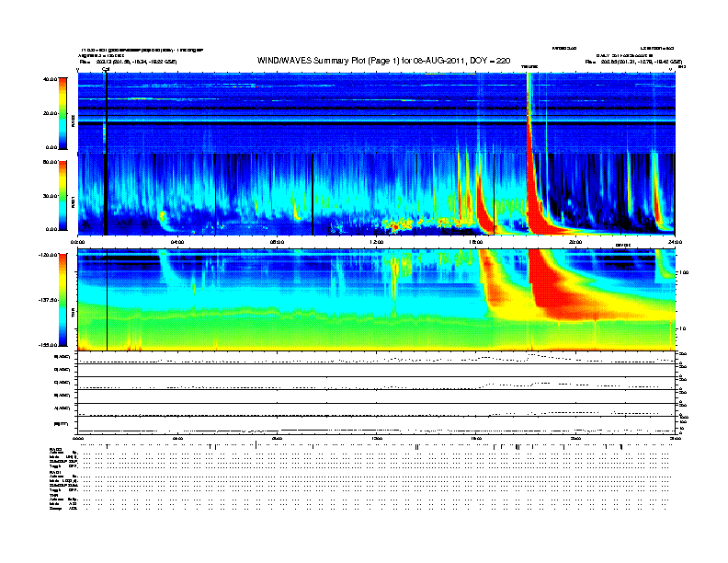
Task: Click the 10 tick on TNR right axis
Action: pos(684,328)
